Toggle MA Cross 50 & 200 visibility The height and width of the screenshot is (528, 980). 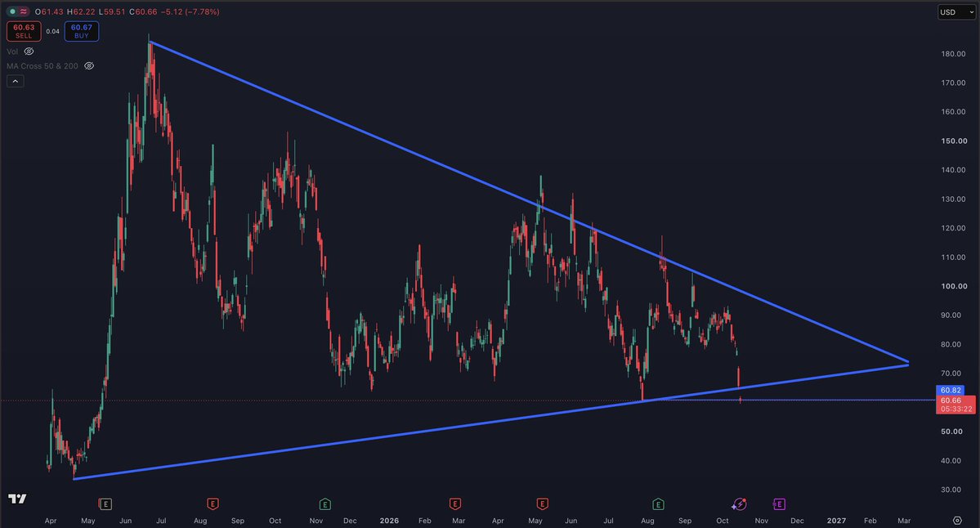click(x=89, y=65)
